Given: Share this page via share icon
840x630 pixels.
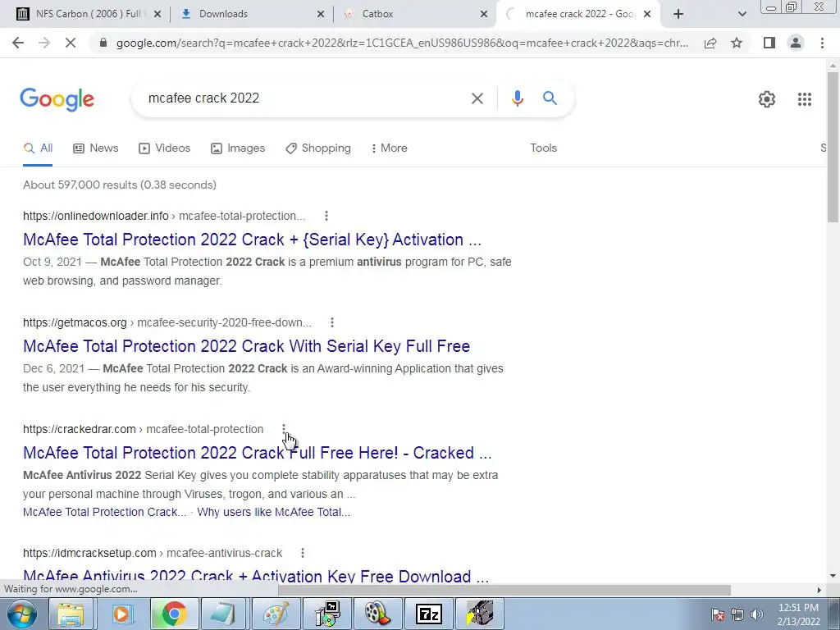Looking at the screenshot, I should tap(710, 43).
